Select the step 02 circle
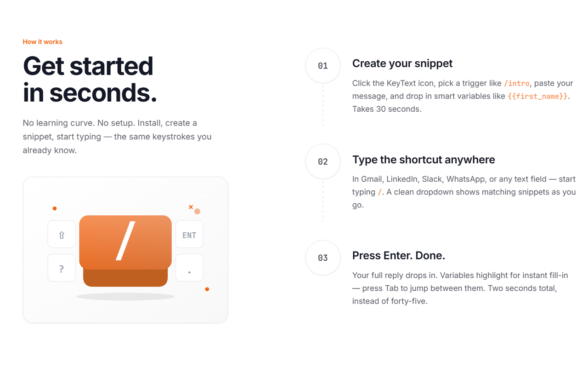 (x=323, y=161)
